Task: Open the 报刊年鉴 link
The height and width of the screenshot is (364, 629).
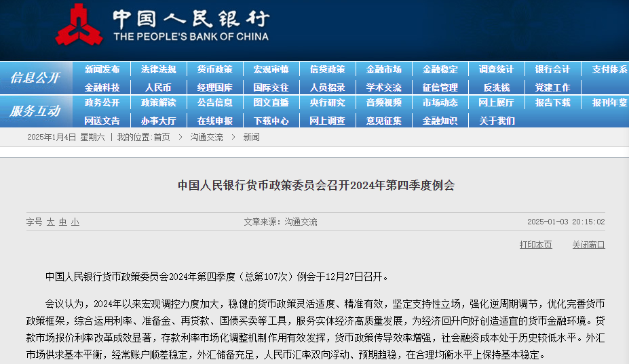Action: pyautogui.click(x=610, y=102)
